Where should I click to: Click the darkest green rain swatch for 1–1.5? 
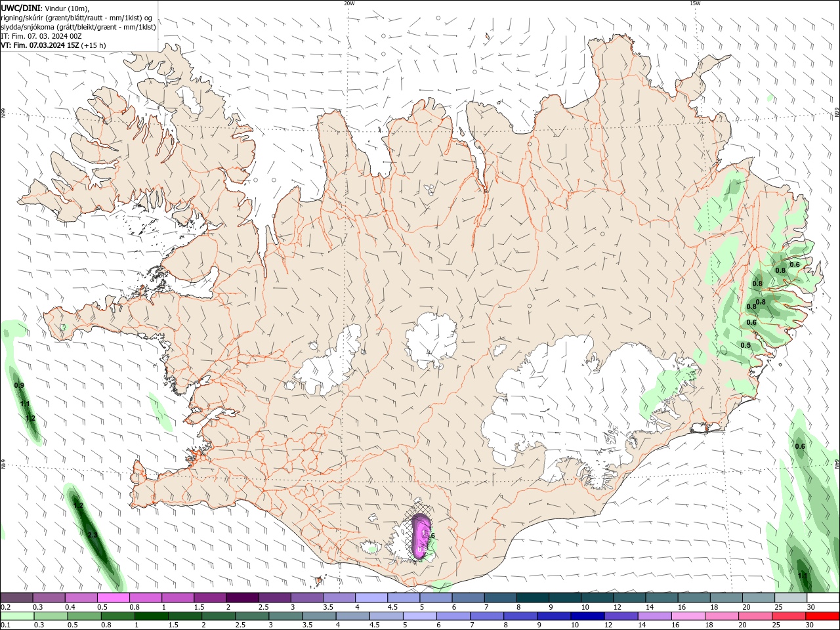(x=151, y=616)
